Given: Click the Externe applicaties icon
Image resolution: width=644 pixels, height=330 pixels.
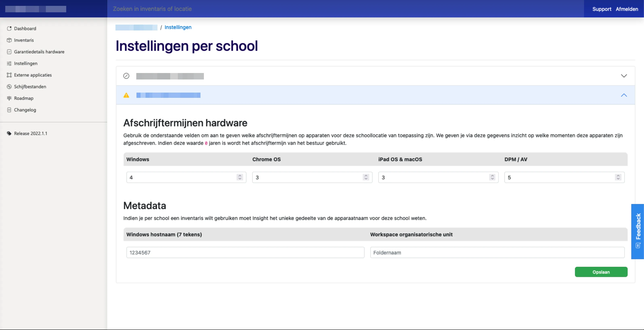Looking at the screenshot, I should 9,75.
